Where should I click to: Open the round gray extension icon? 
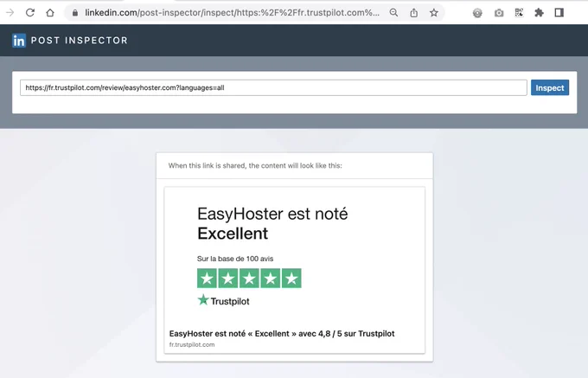click(x=477, y=13)
